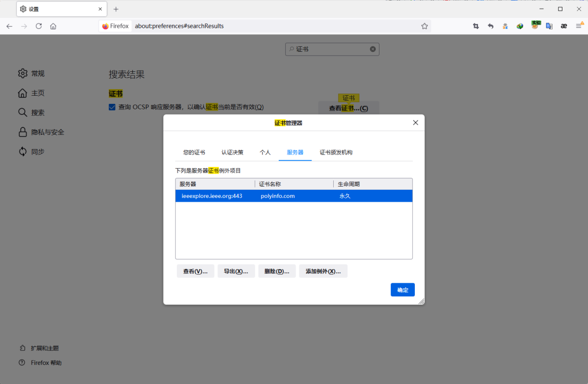Image resolution: width=588 pixels, height=384 pixels.
Task: Clear the 证书 search field text
Action: click(373, 49)
